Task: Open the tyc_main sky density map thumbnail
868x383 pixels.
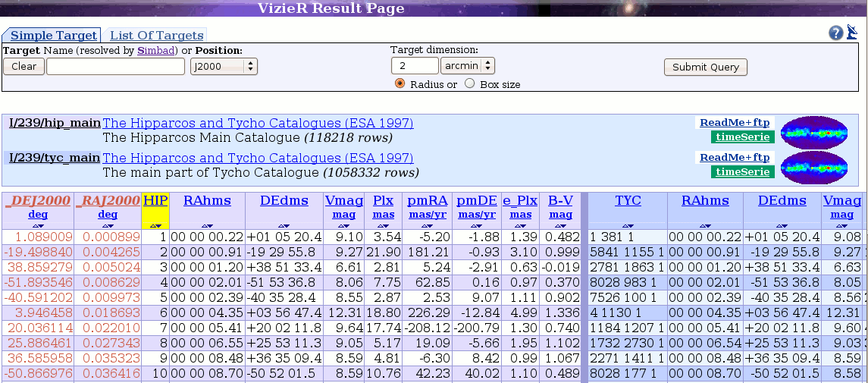Action: pos(813,166)
